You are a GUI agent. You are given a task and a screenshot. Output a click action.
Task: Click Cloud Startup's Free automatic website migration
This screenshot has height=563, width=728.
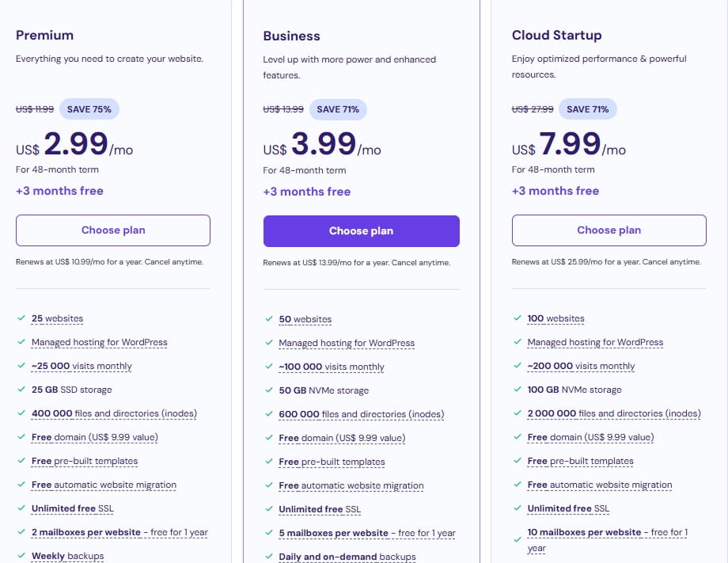[599, 485]
